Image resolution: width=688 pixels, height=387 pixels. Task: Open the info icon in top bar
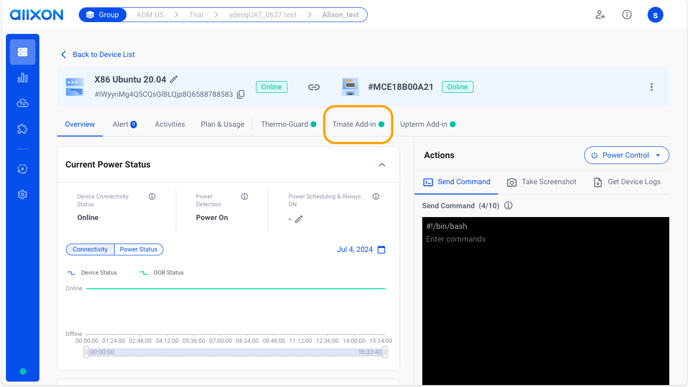[x=627, y=15]
